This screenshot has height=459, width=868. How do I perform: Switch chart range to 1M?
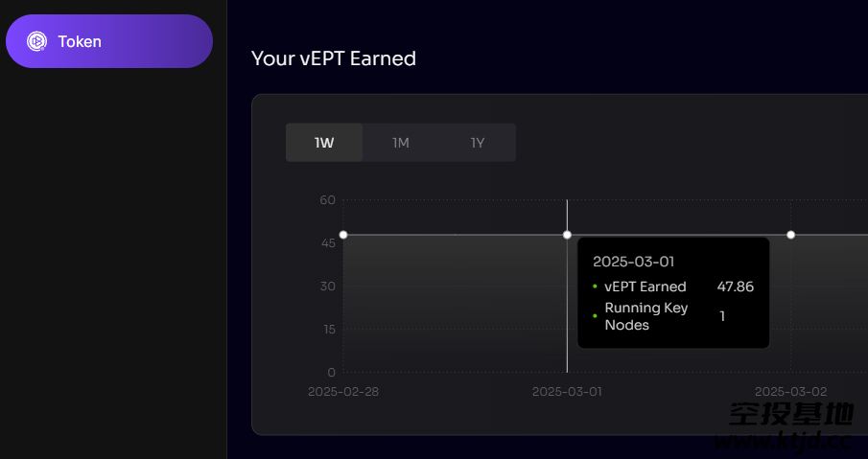click(401, 143)
